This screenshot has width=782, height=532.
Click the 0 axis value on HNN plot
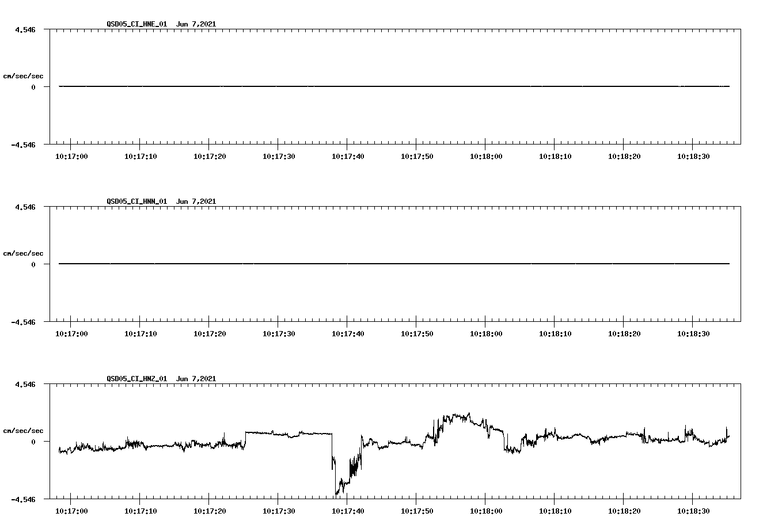pyautogui.click(x=33, y=264)
